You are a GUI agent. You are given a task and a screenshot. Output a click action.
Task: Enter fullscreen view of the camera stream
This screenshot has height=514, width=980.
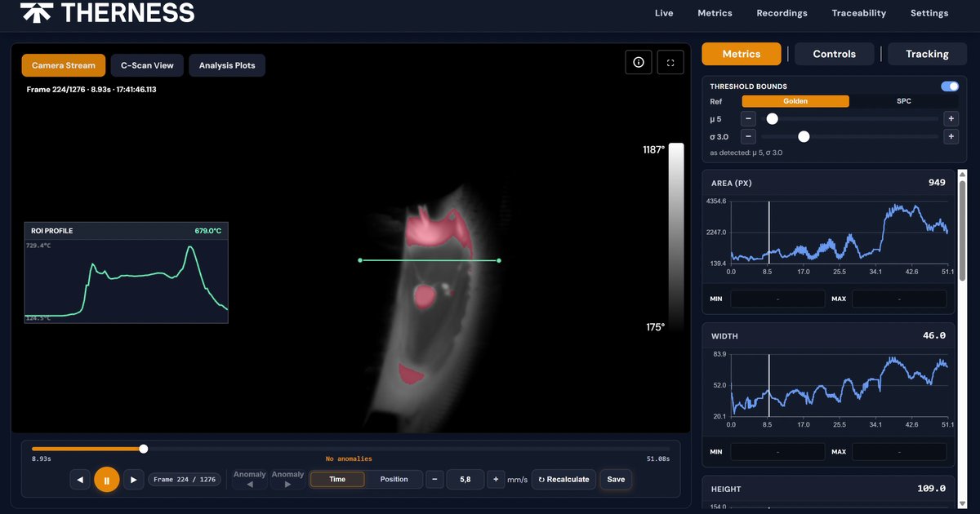670,63
